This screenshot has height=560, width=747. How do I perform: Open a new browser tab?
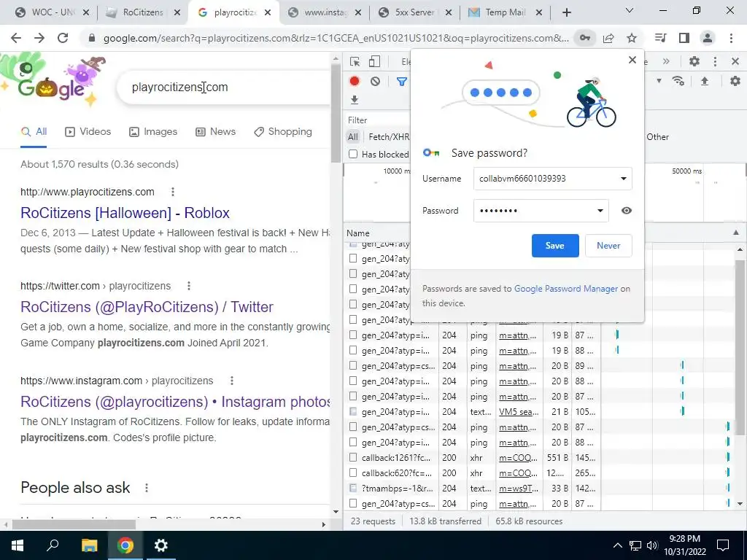point(566,12)
